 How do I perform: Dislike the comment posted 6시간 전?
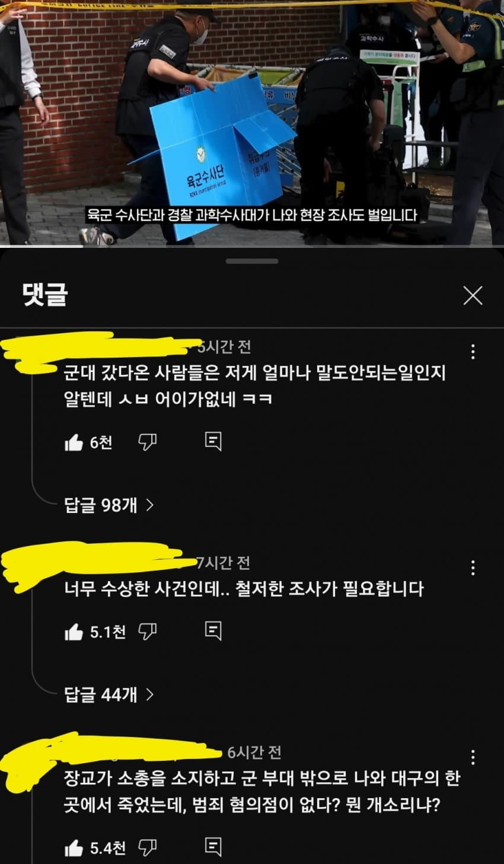[147, 848]
